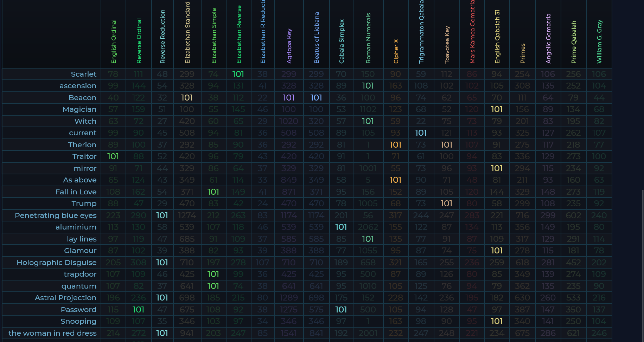Select the William G. Gray column header
Viewport: 644px width, 342px height.
pyautogui.click(x=599, y=41)
